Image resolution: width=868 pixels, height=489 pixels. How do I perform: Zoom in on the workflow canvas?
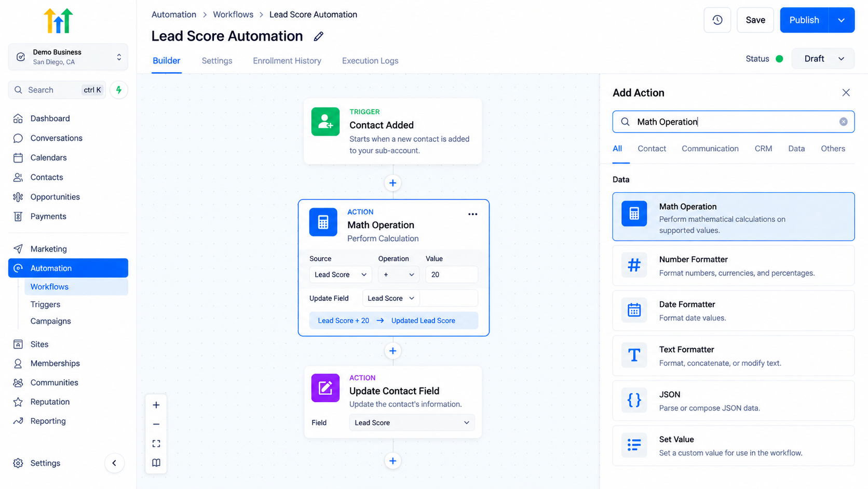click(156, 405)
